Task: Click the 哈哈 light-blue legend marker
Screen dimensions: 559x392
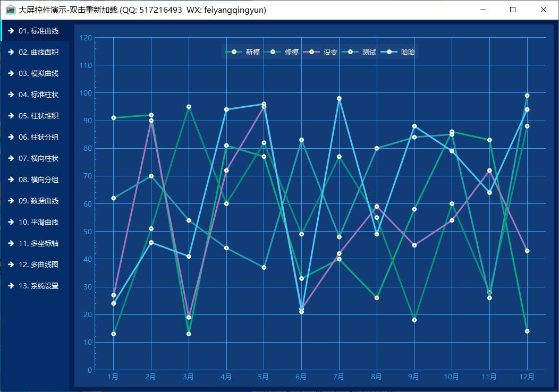Action: [x=389, y=52]
